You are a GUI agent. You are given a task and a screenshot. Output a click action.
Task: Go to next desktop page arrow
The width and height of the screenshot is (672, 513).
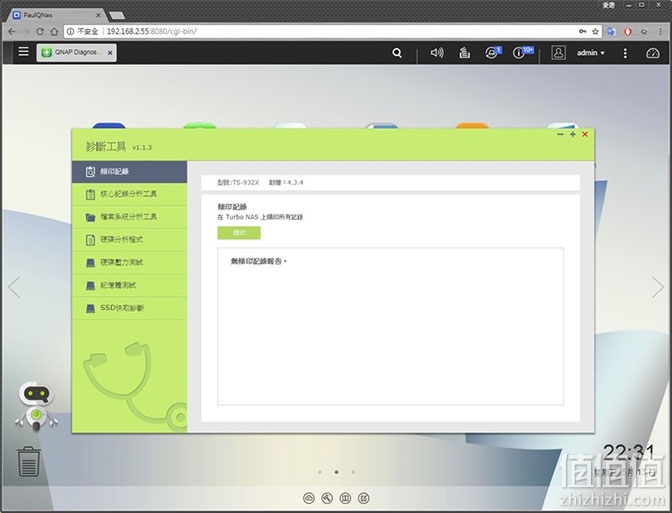click(657, 287)
